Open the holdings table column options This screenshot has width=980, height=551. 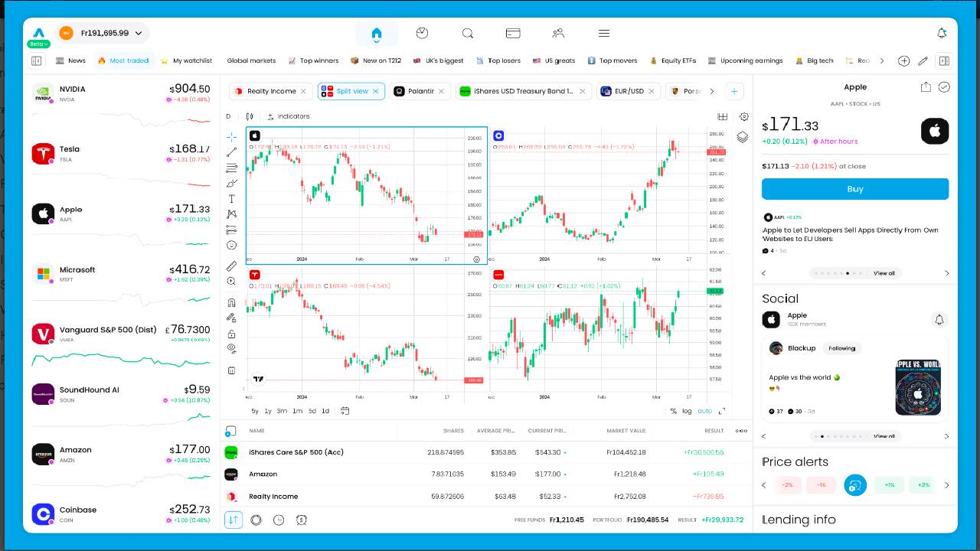[741, 431]
